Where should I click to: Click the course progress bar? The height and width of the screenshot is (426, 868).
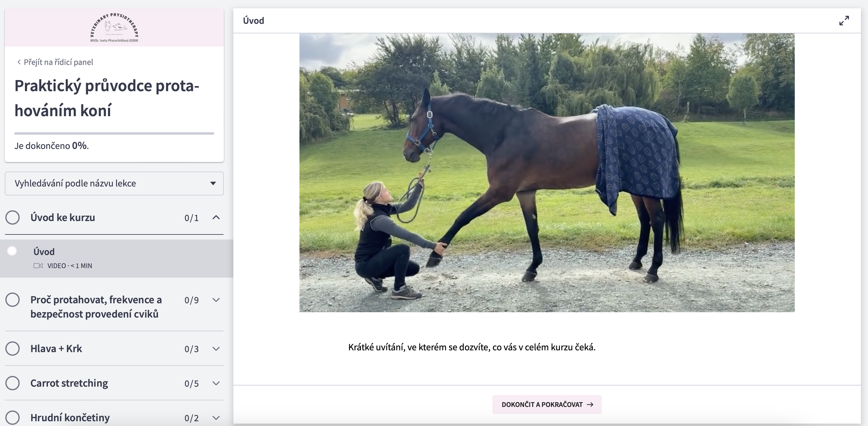click(x=114, y=133)
